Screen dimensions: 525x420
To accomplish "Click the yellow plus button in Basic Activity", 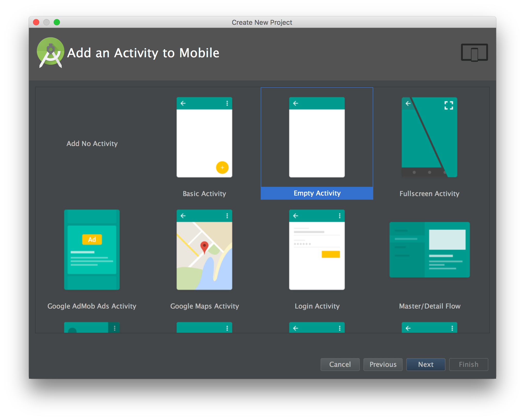I will [222, 167].
